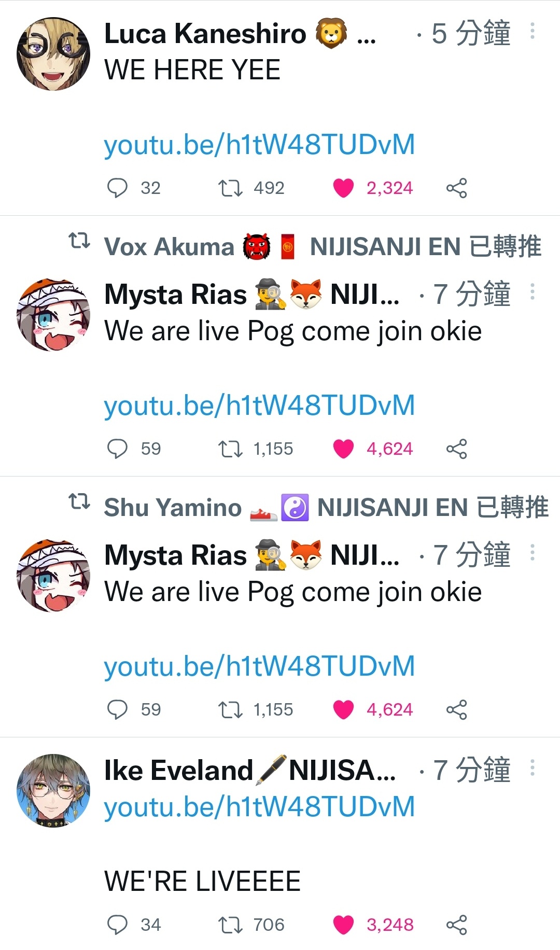Open youtu.be link in Luca Kaneshiro's tweet
The height and width of the screenshot is (950, 560).
(259, 144)
